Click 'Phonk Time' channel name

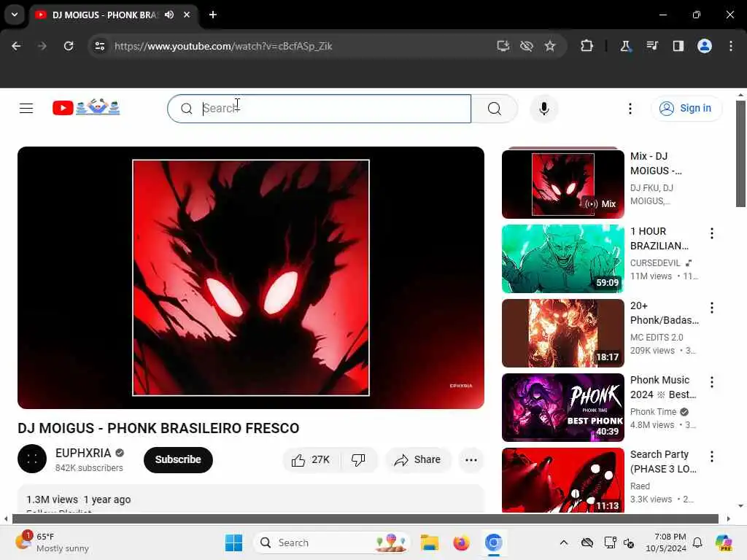[x=653, y=412]
